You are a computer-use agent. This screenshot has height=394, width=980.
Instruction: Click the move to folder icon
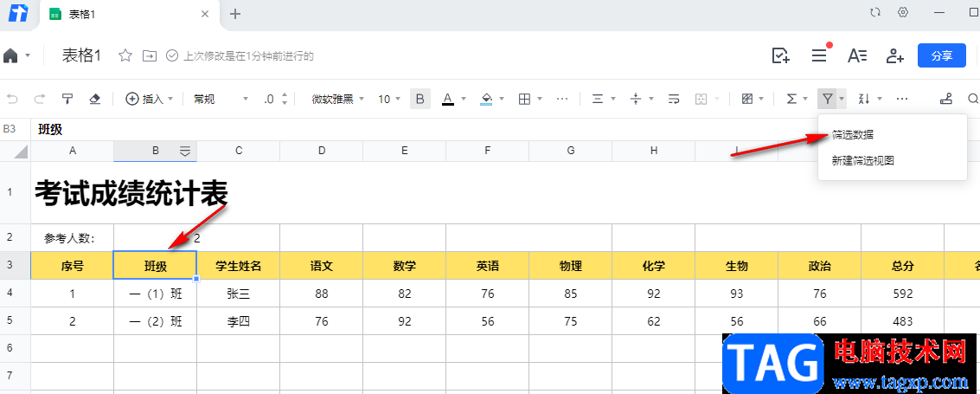tap(150, 55)
